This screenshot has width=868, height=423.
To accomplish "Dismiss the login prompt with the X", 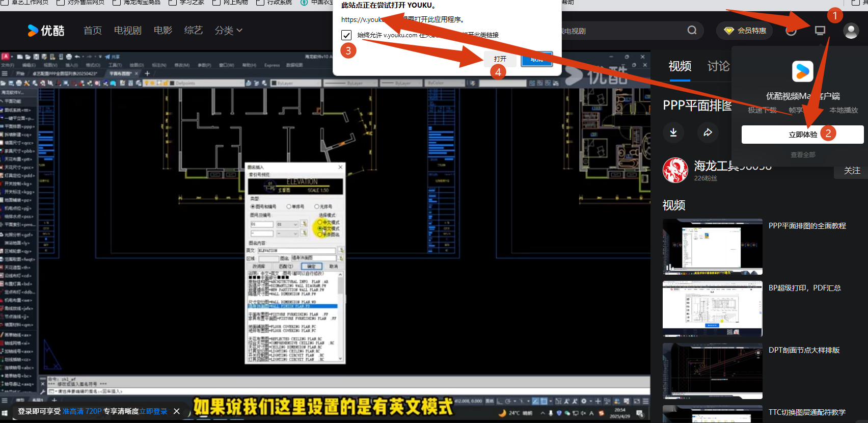I will coord(177,411).
